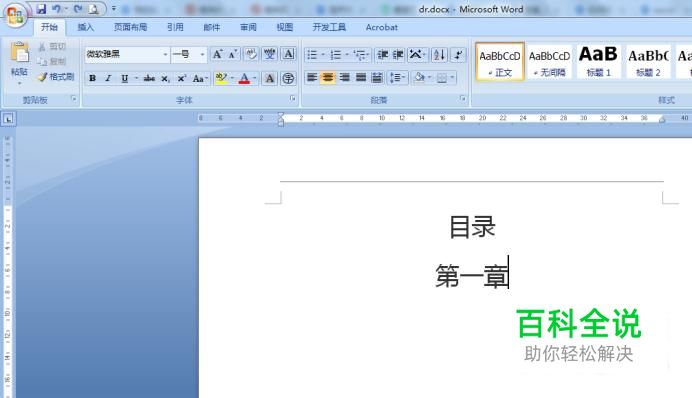Open the Paragraph dialog launcher
Image resolution: width=692 pixels, height=398 pixels.
tap(463, 98)
